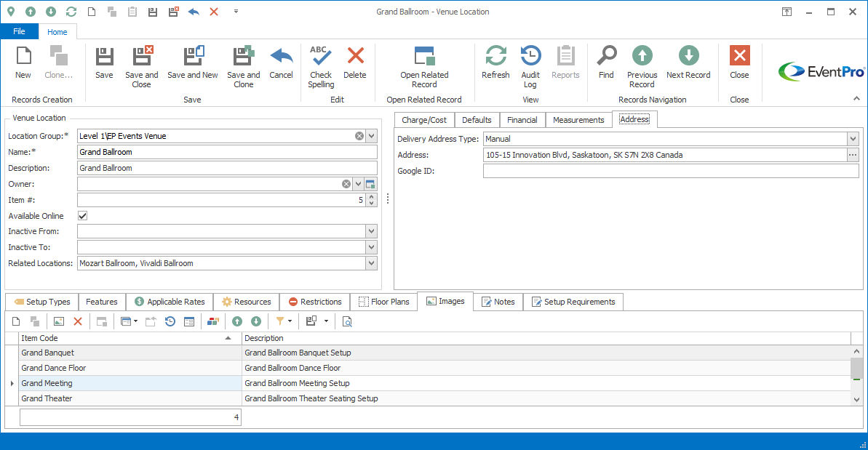
Task: Click the red X delete icon in the Images toolbar
Action: pyautogui.click(x=78, y=322)
